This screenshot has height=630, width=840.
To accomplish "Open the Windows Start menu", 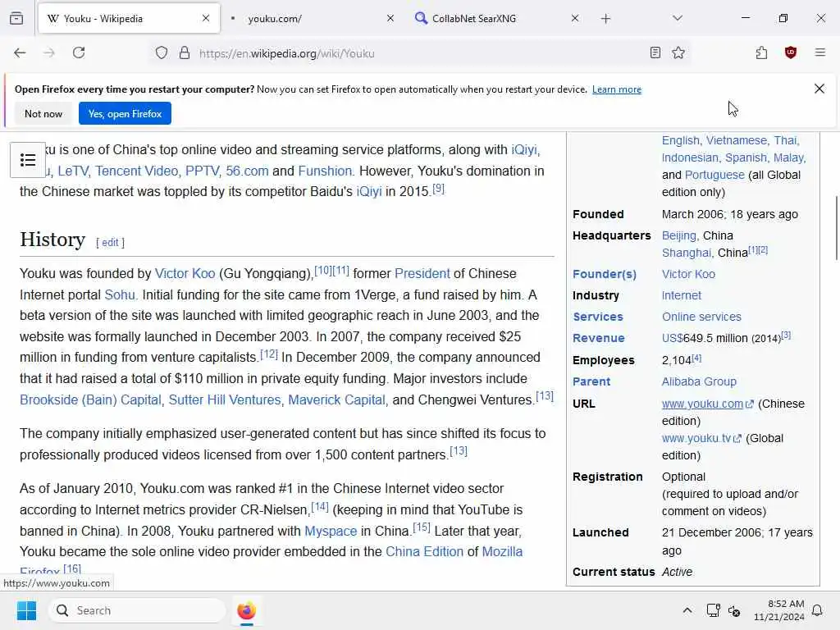I will (x=26, y=610).
